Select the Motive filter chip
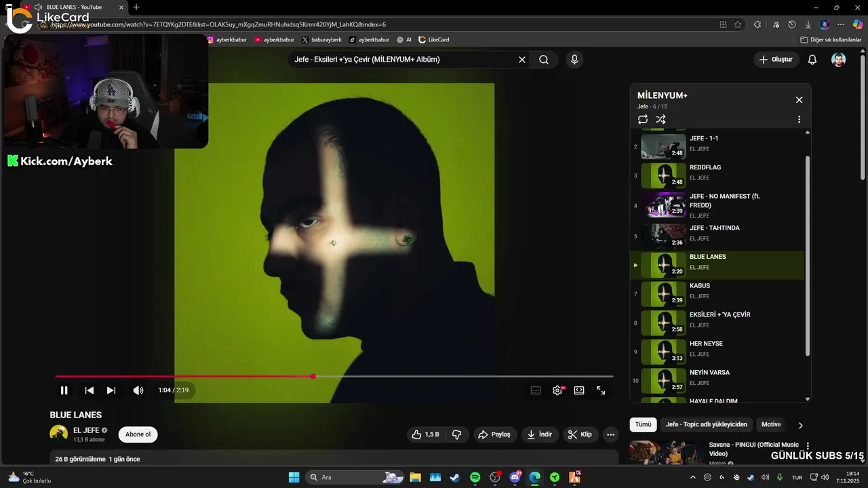This screenshot has width=868, height=488. tap(771, 424)
